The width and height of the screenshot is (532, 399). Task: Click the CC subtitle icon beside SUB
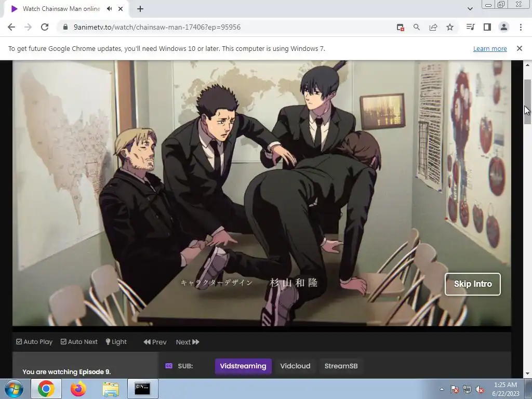coord(169,366)
